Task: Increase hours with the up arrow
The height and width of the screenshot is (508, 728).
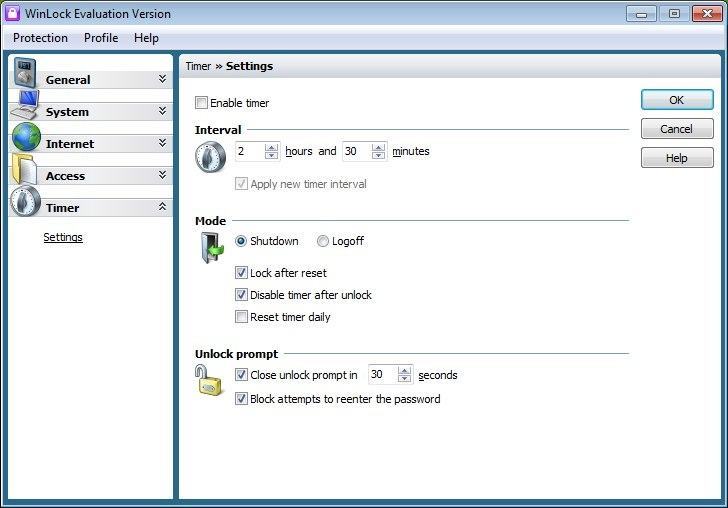Action: click(271, 147)
